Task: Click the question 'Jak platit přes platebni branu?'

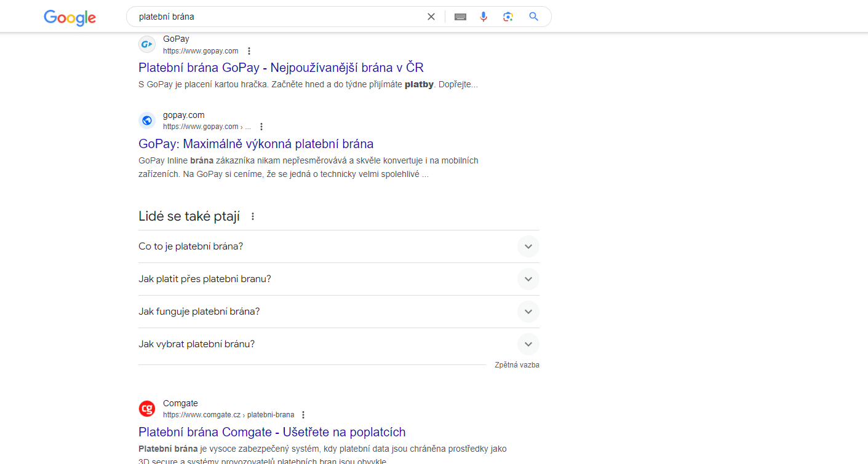Action: tap(205, 279)
